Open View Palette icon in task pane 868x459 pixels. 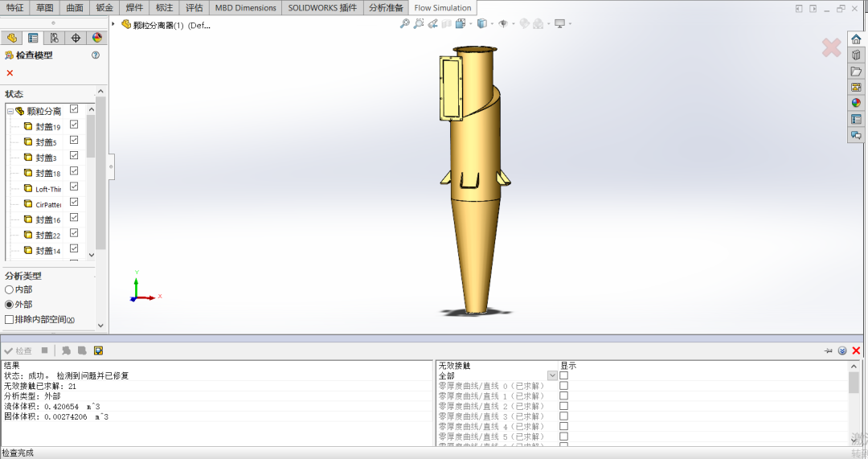point(856,88)
